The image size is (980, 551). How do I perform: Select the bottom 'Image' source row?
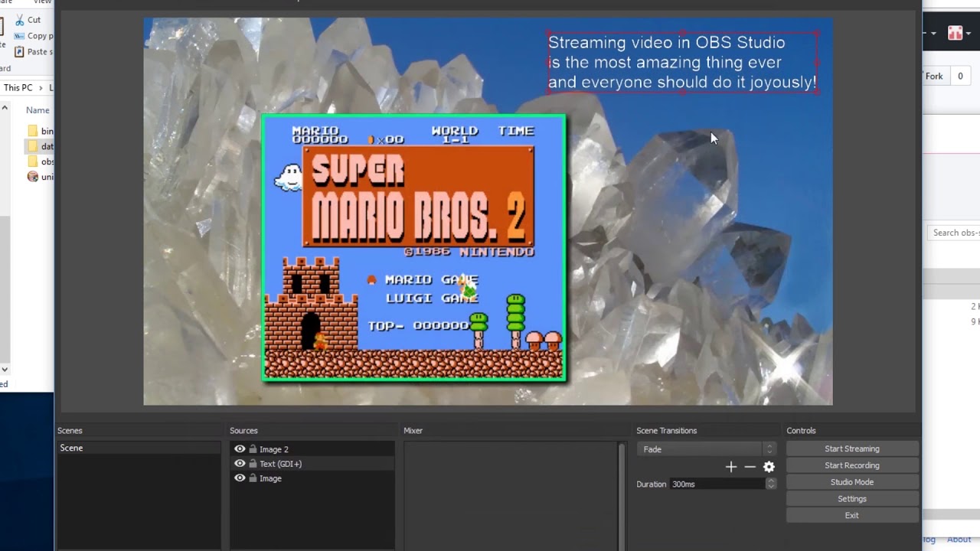312,478
